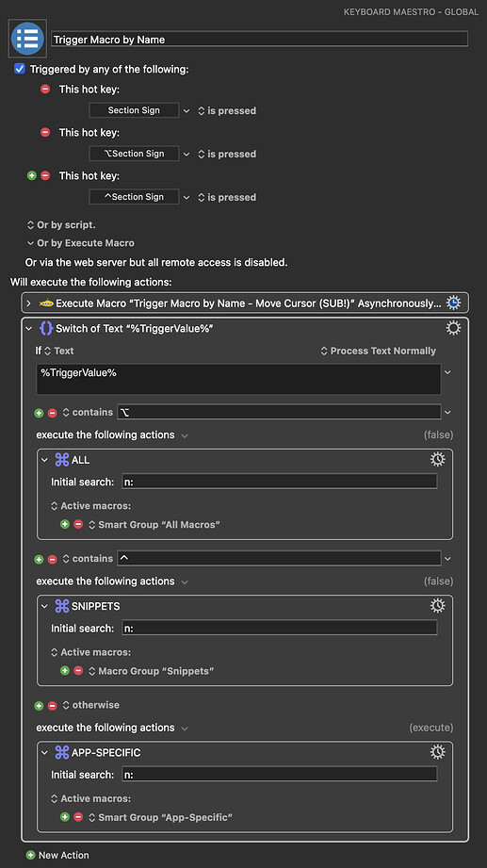The height and width of the screenshot is (868, 487).
Task: Click the macro list icon beside the name
Action: (x=27, y=39)
